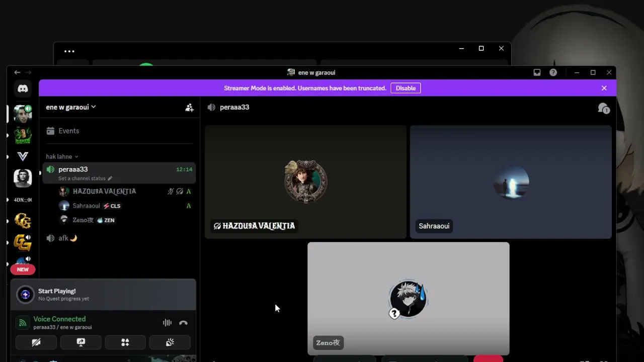Open the Start Playing quest card
This screenshot has height=362, width=644.
coord(103,295)
